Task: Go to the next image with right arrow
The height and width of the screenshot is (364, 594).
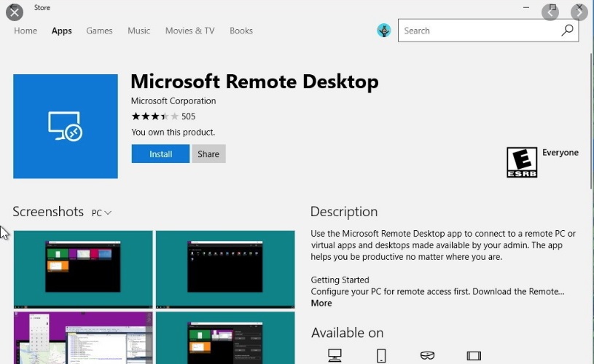Action: [x=579, y=12]
